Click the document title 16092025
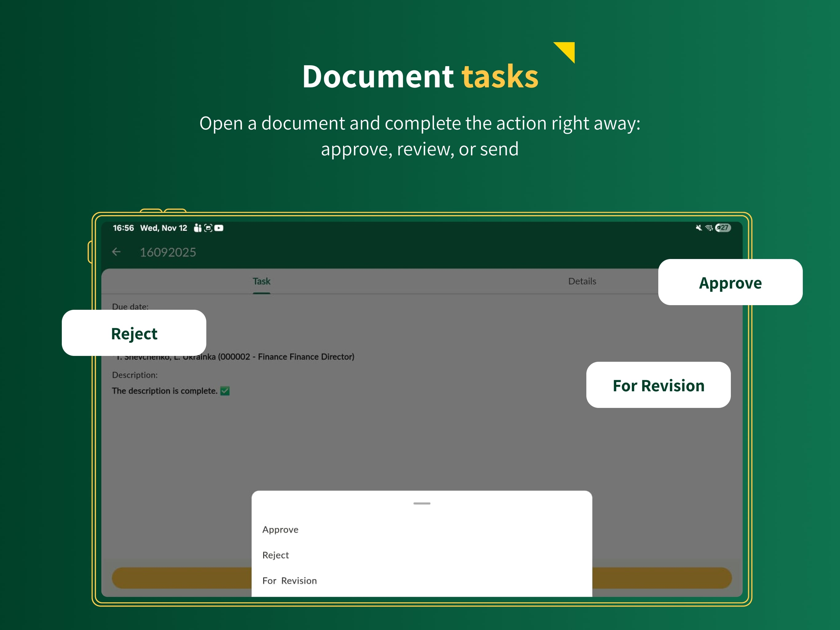Image resolution: width=840 pixels, height=630 pixels. (x=168, y=252)
